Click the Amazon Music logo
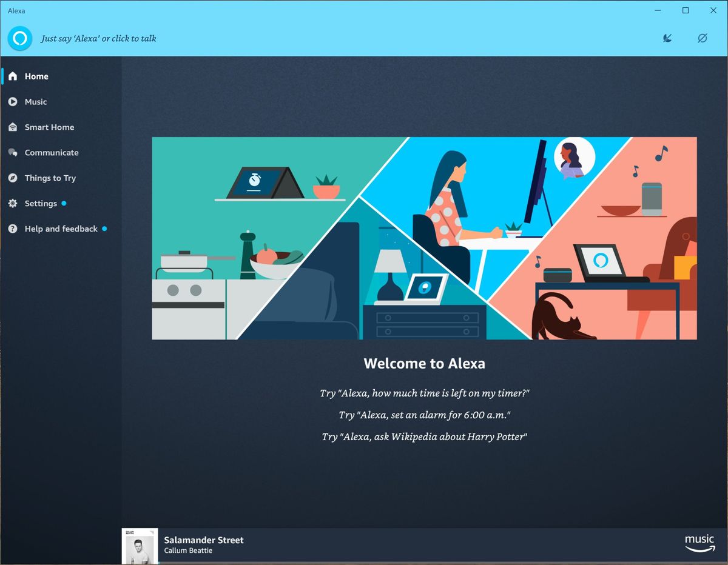This screenshot has width=728, height=565. click(x=699, y=544)
